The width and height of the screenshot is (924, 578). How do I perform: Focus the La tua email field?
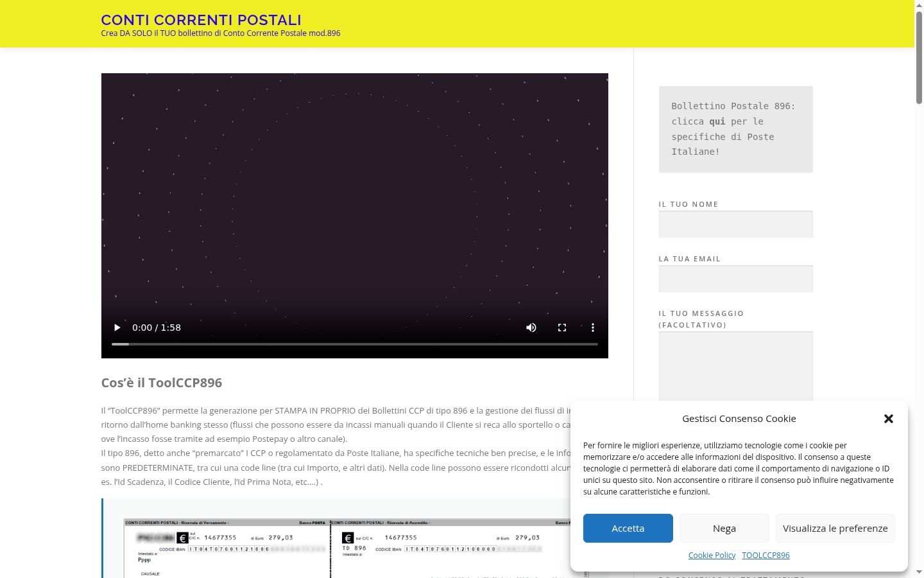tap(736, 279)
